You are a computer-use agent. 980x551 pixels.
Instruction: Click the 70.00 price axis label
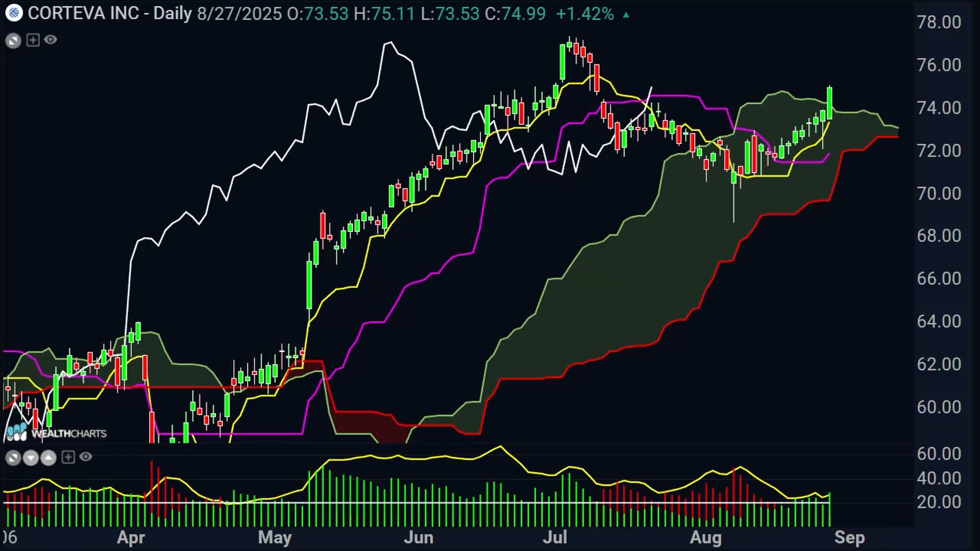tap(939, 193)
